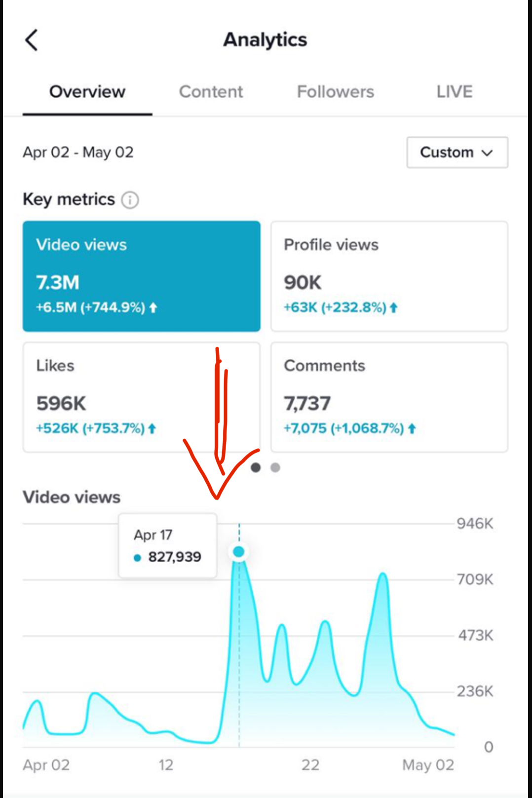532x798 pixels.
Task: Tap the second metrics page indicator dot
Action: pyautogui.click(x=275, y=467)
